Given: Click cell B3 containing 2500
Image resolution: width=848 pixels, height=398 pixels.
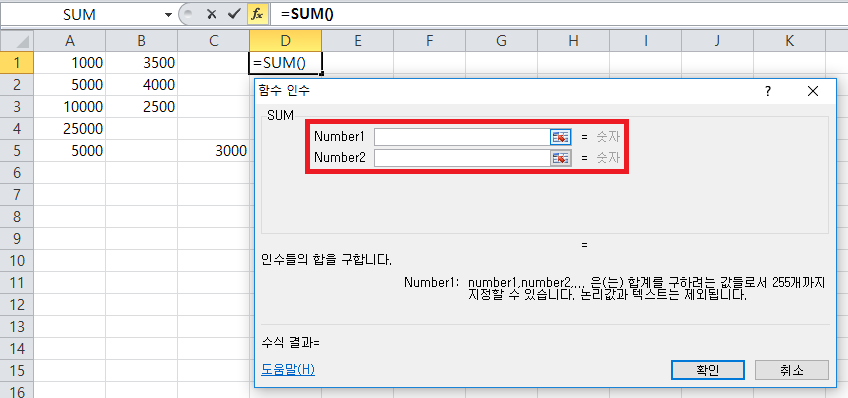Looking at the screenshot, I should 142,107.
